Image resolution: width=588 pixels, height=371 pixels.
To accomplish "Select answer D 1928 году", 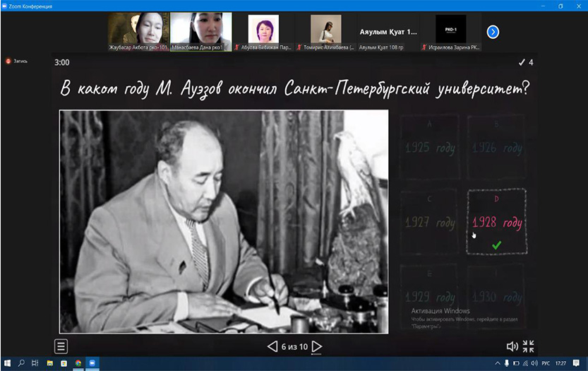I will (497, 221).
